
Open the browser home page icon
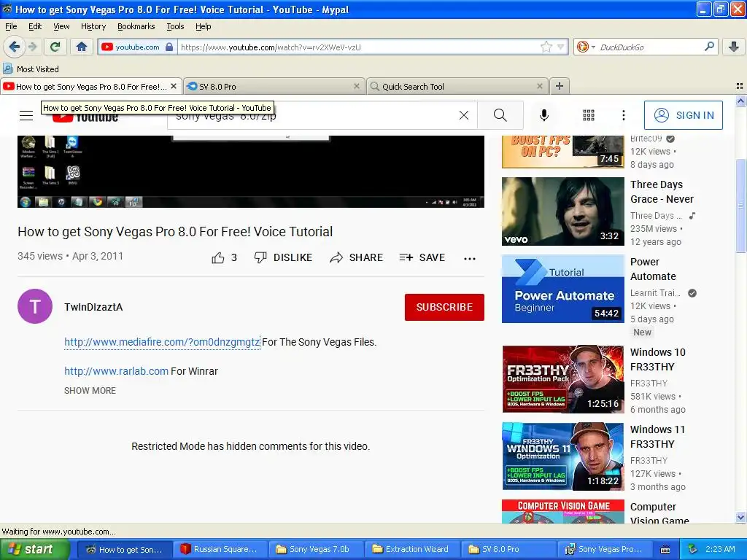pyautogui.click(x=82, y=47)
